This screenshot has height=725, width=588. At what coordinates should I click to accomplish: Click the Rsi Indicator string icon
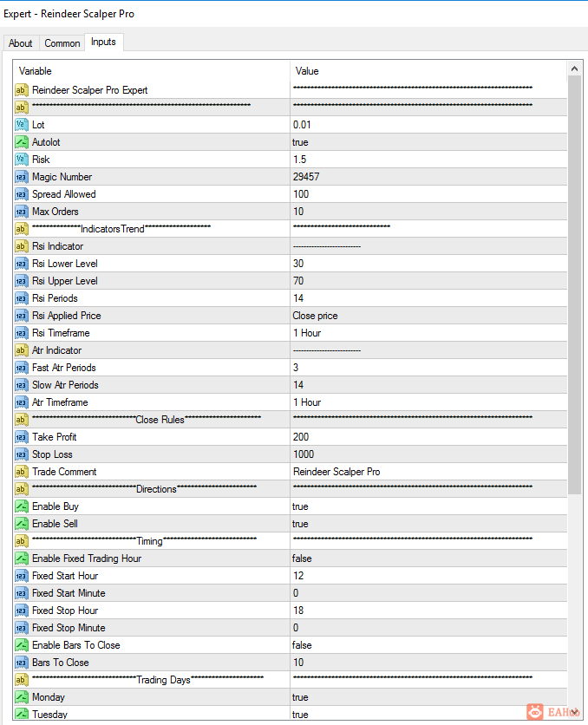coord(22,246)
